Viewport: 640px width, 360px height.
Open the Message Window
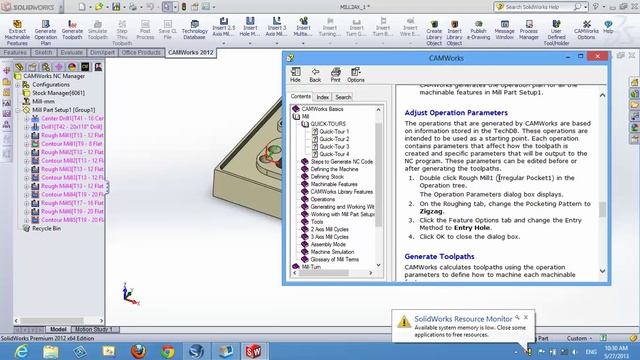coord(504,30)
